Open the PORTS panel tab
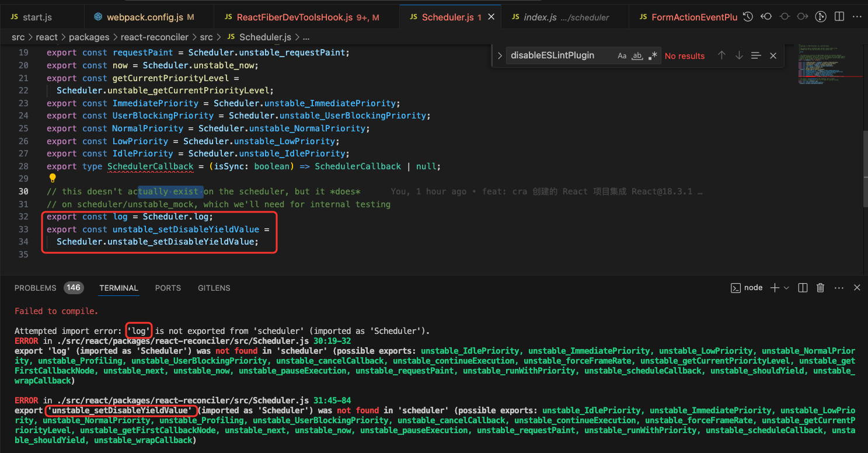Screen dimensions: 868x453 [168, 288]
